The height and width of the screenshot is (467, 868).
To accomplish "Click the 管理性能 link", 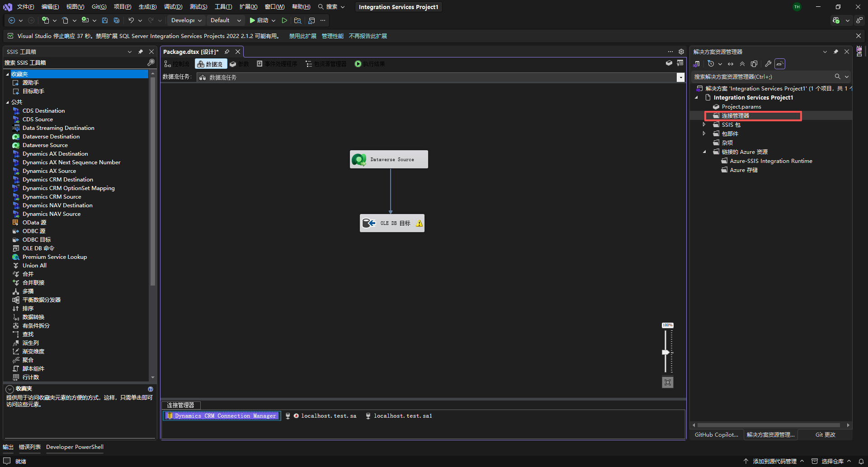I will (333, 36).
